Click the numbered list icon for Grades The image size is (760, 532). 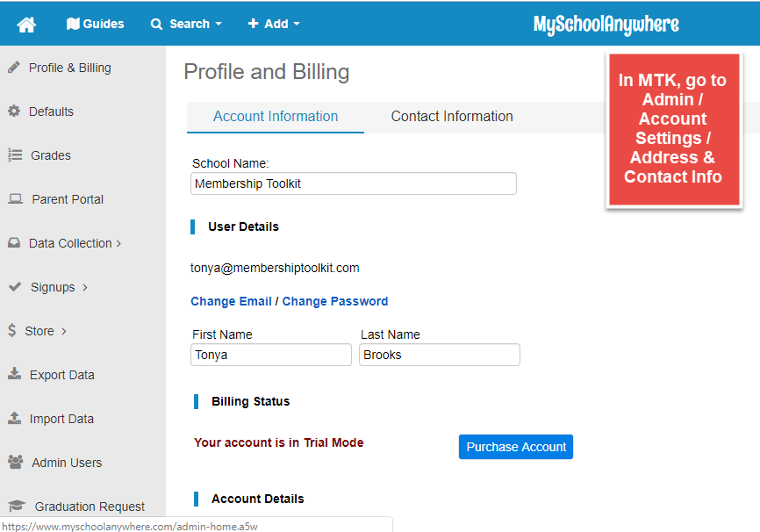point(15,155)
